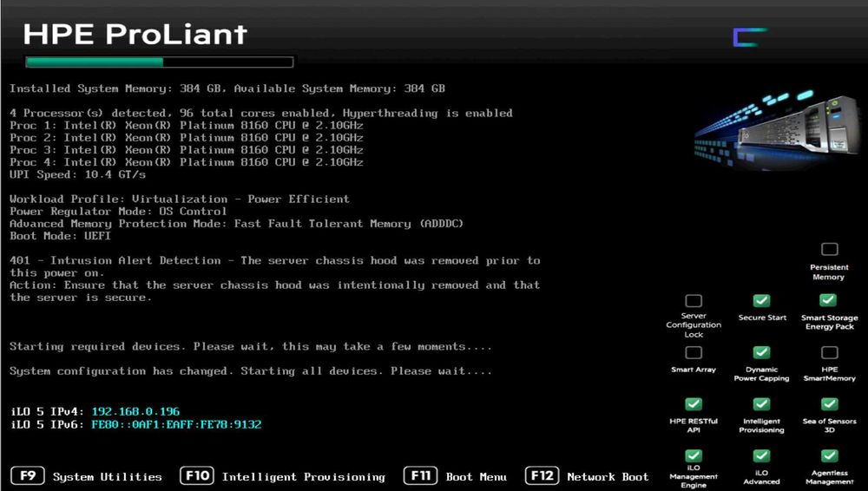Click the ProLiant server image

(779, 129)
